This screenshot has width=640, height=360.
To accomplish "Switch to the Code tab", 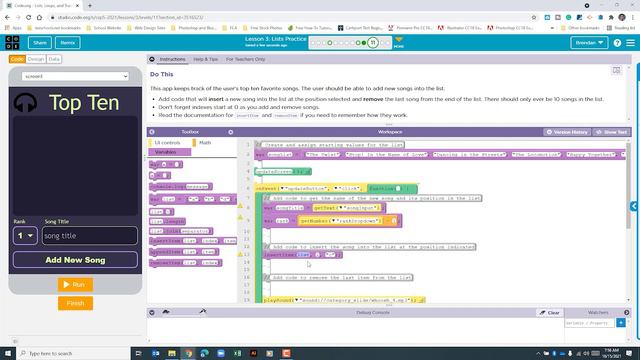I will [x=17, y=59].
